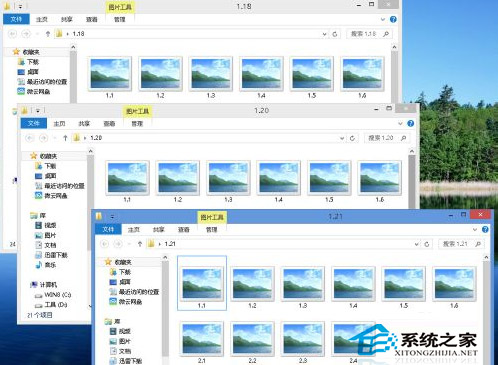Select thumbnail 2.2 in the 1.21 window
499x365 pixels.
pyautogui.click(x=252, y=342)
